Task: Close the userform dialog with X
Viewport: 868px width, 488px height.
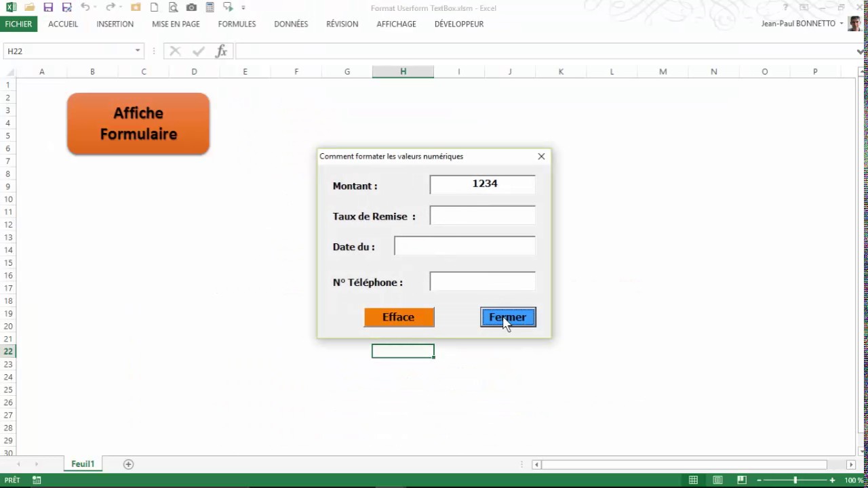Action: pyautogui.click(x=541, y=157)
